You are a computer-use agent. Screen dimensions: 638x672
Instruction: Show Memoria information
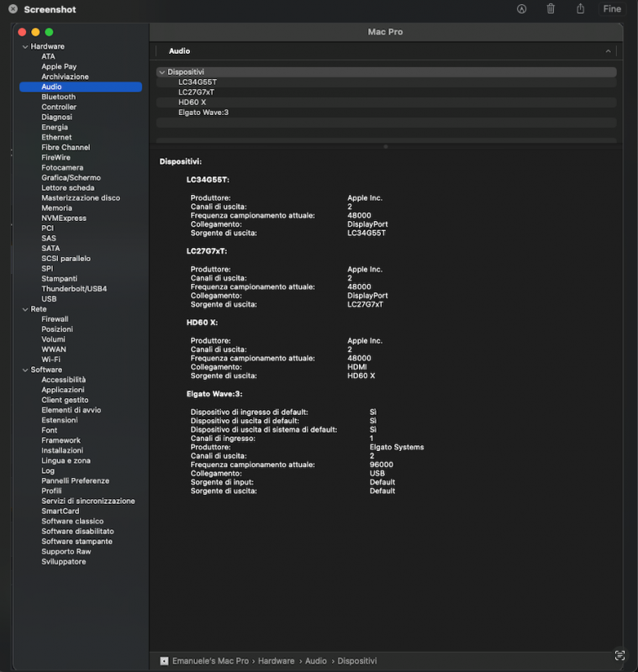tap(56, 208)
